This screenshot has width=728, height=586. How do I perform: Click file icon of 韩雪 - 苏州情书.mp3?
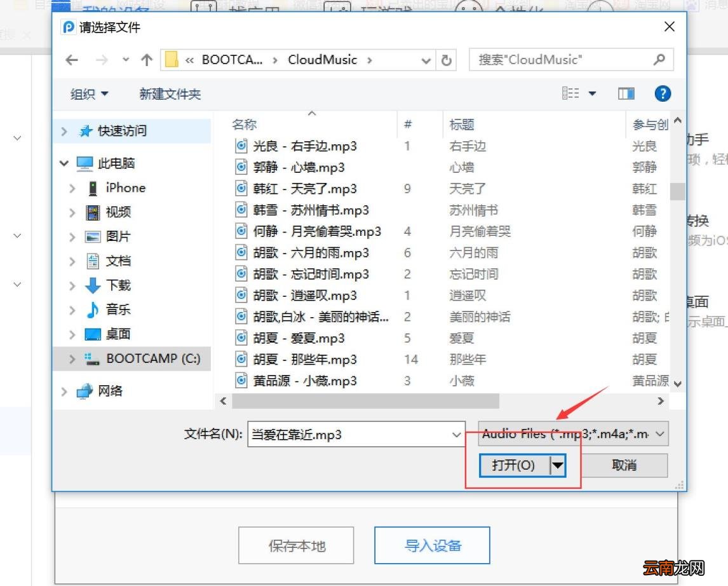241,210
